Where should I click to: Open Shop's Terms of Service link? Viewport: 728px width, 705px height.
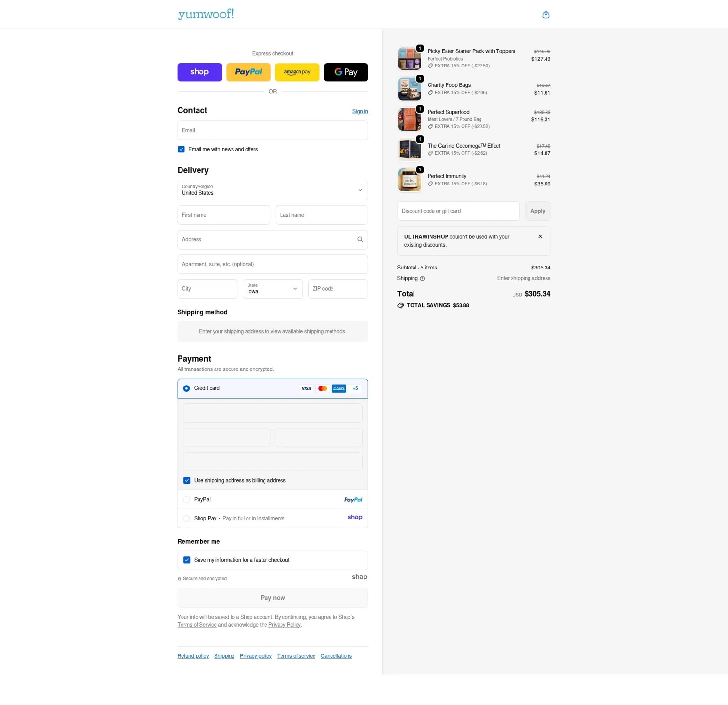tap(197, 625)
